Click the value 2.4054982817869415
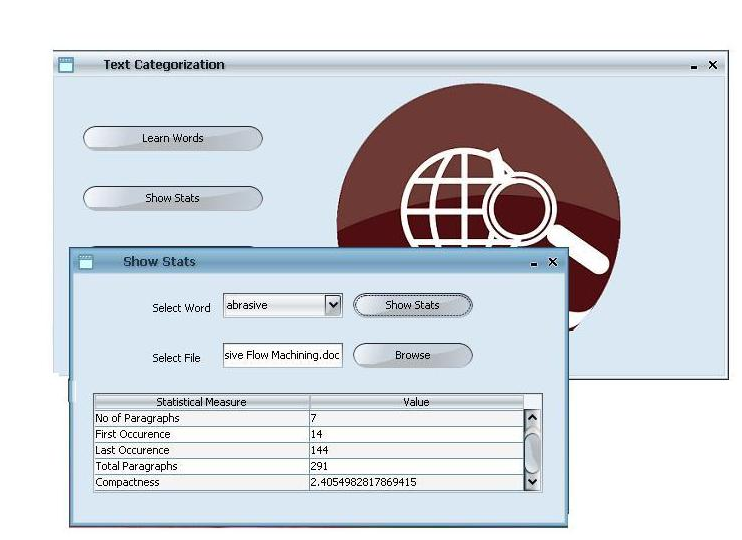 (363, 482)
